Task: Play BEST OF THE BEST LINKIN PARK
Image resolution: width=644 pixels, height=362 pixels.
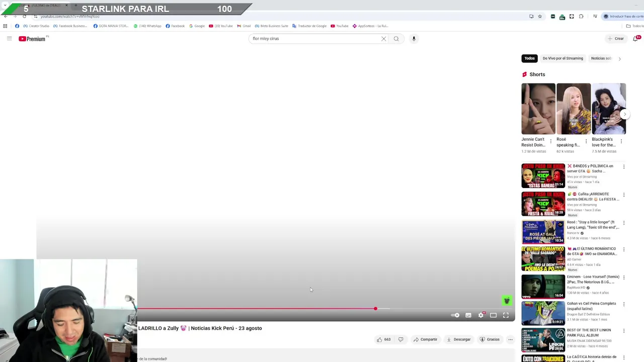Action: tap(543, 340)
